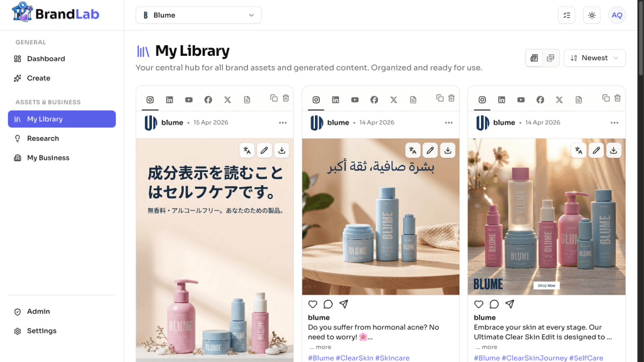Download the Arabic post image
This screenshot has height=362, width=644.
pyautogui.click(x=448, y=150)
